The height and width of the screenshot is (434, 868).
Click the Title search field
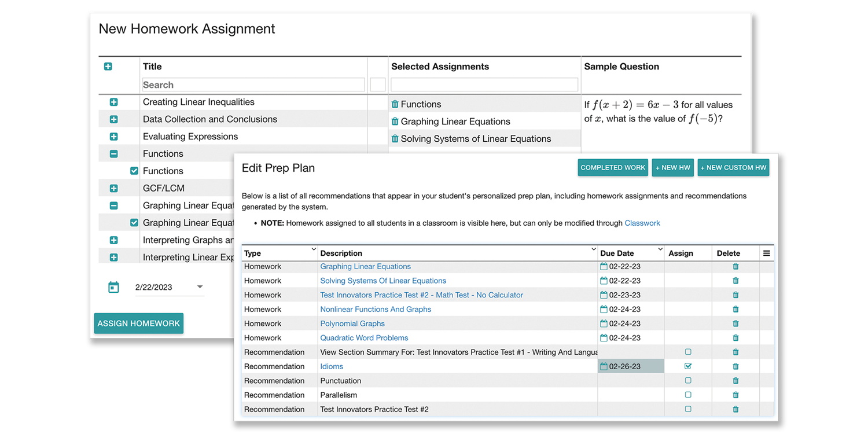tap(253, 84)
